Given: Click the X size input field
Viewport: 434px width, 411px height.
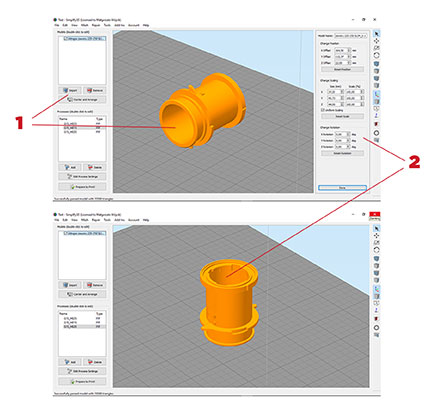Looking at the screenshot, I should (x=336, y=92).
